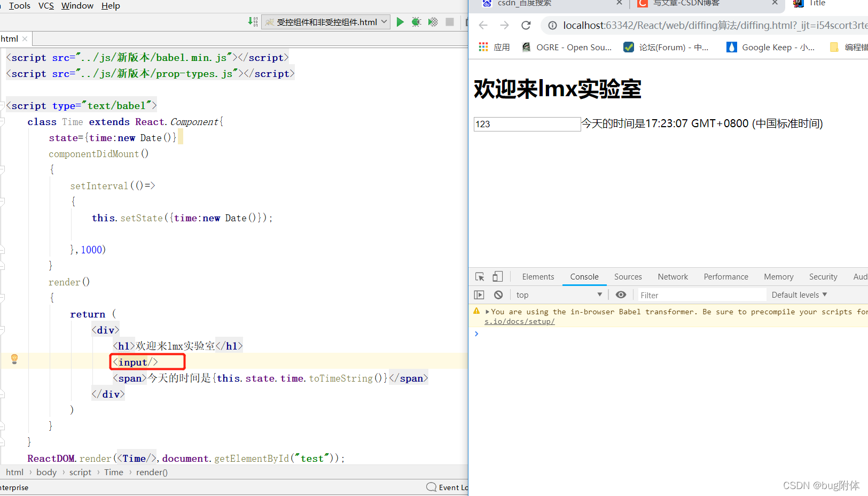
Task: Click the Tomcat icon in run configuration
Action: pos(270,22)
